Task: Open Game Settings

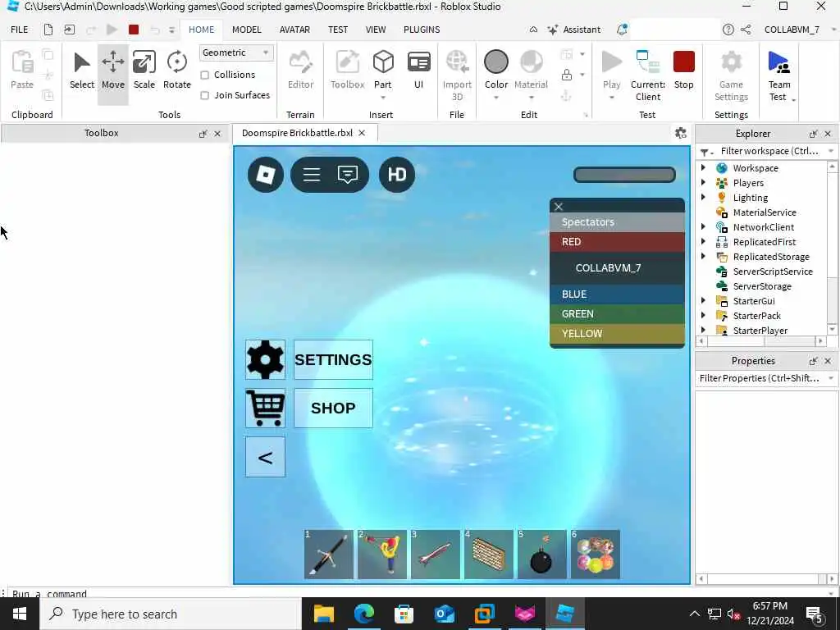Action: 731,75
